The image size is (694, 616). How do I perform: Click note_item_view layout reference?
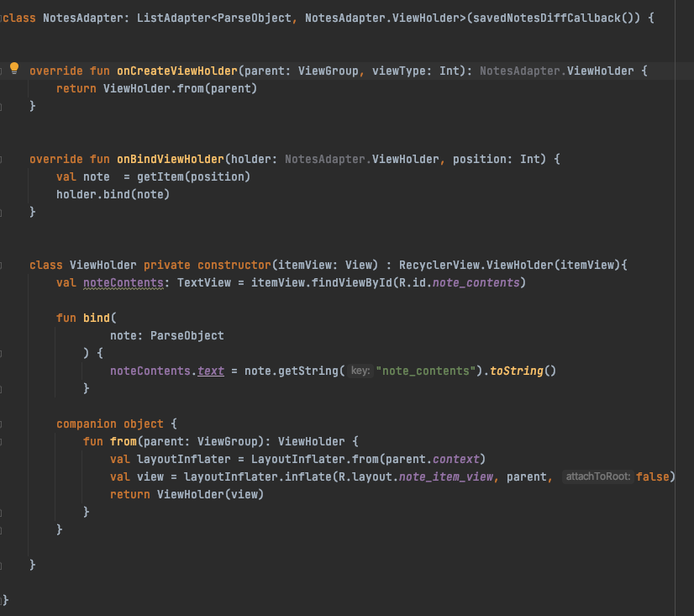pos(445,477)
